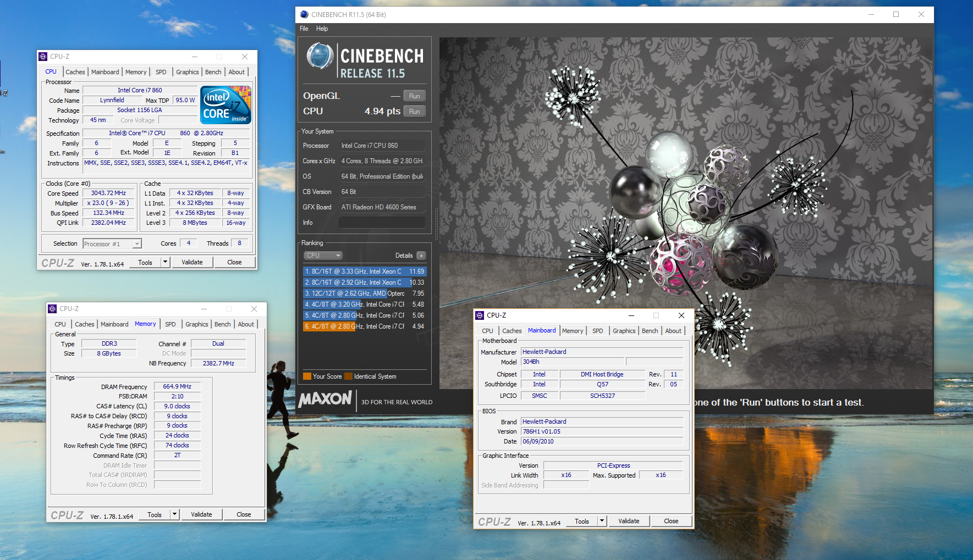The height and width of the screenshot is (560, 973).
Task: Switch to About tab in CPU window
Action: tap(237, 72)
